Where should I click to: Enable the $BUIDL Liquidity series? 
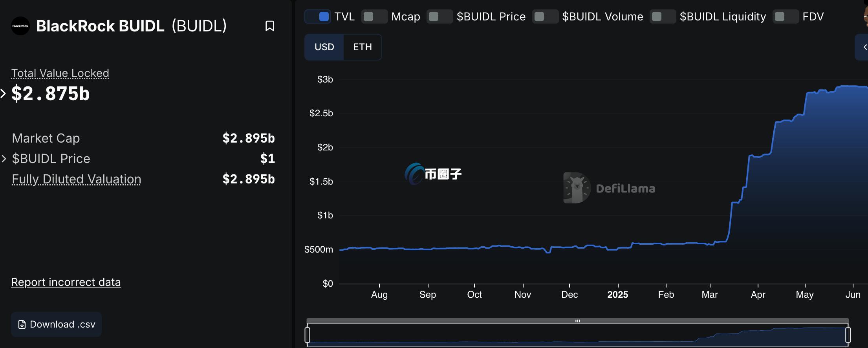pos(663,16)
